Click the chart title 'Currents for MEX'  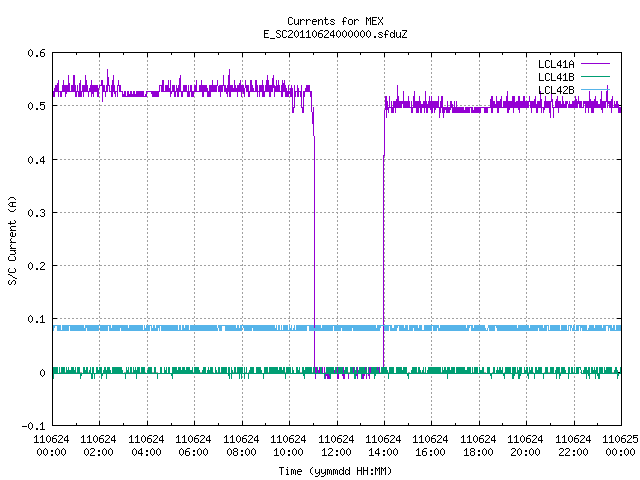tap(335, 21)
